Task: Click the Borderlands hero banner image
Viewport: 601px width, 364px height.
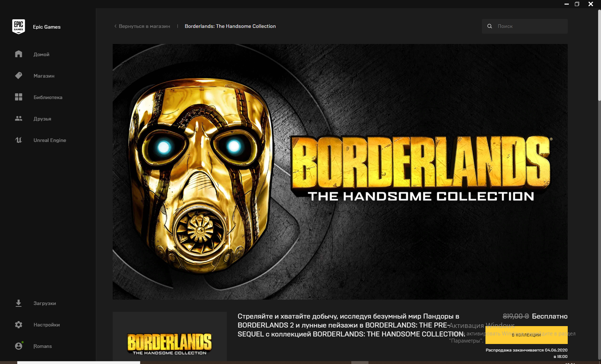Action: coord(340,172)
